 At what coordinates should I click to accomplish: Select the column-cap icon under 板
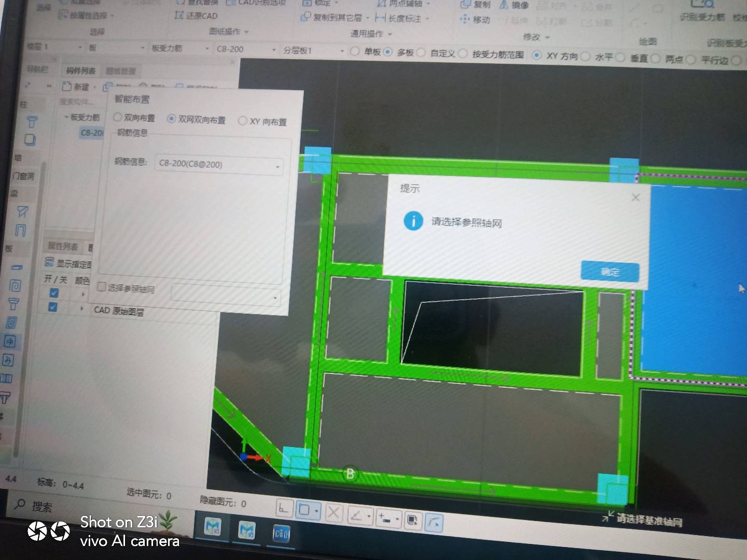(13, 304)
